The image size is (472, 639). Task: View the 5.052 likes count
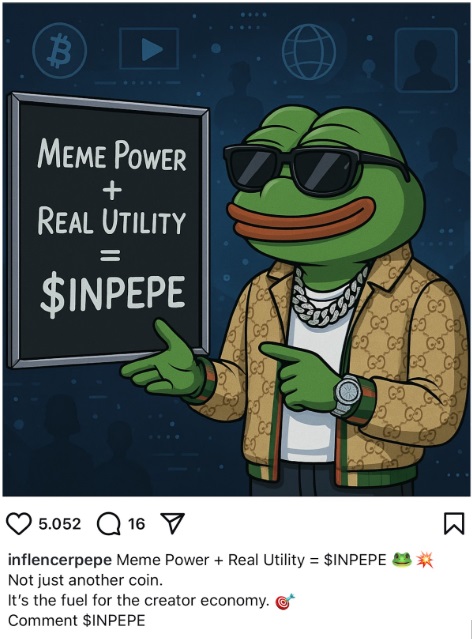60,524
